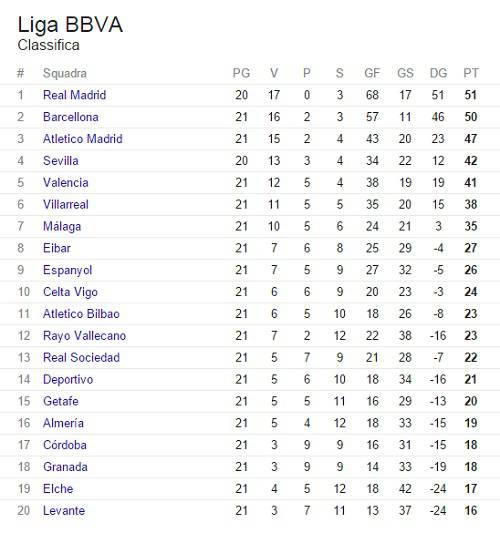Open Celta Vigo team page
500x533 pixels.
70,292
